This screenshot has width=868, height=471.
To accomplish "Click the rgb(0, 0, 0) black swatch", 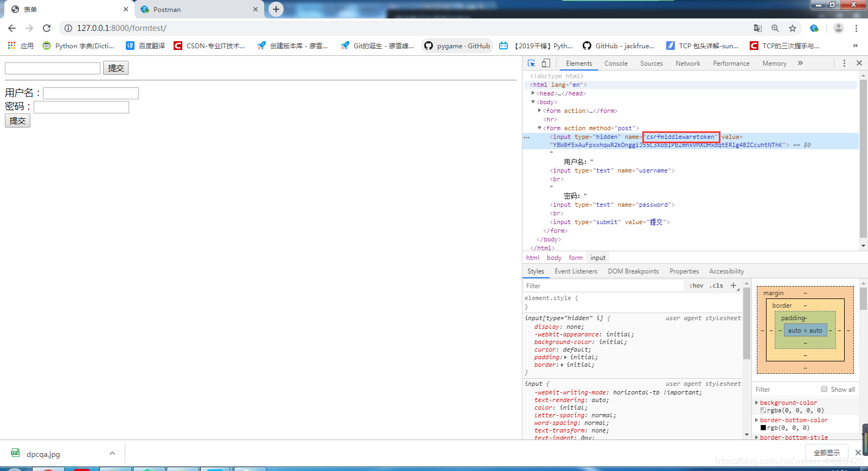I will click(763, 428).
